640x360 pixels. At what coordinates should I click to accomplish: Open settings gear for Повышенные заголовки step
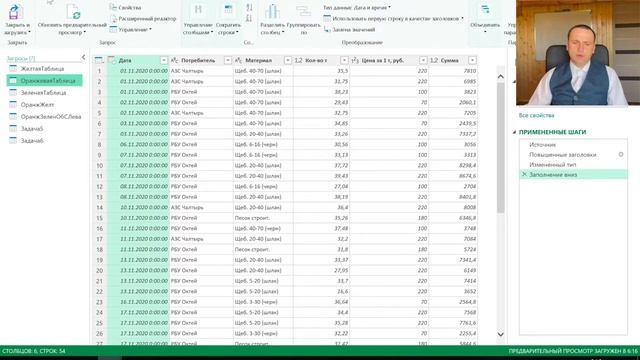tap(621, 154)
